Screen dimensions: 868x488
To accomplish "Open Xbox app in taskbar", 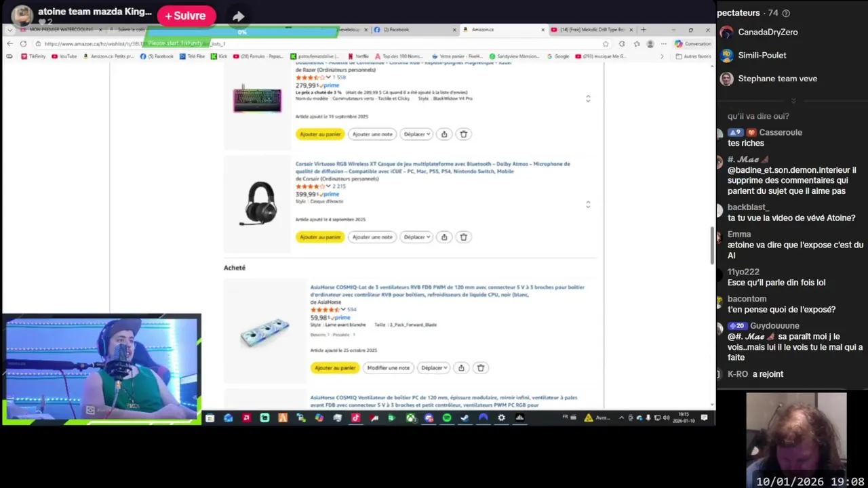I will tap(410, 418).
